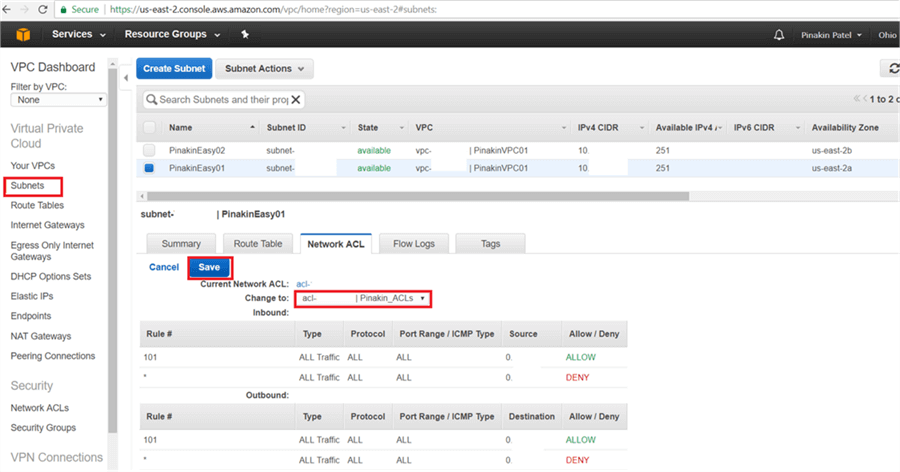Click the us-east-2a availability zone cell
900x472 pixels.
point(832,168)
